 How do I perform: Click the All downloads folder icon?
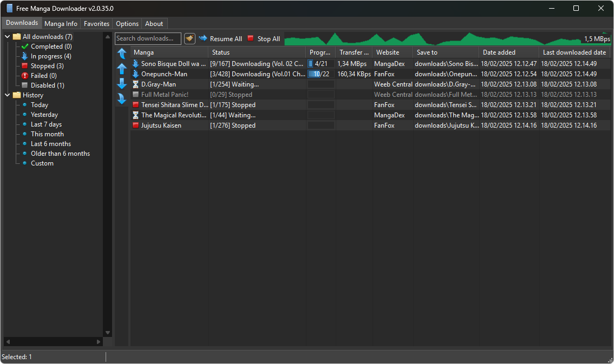pos(16,36)
